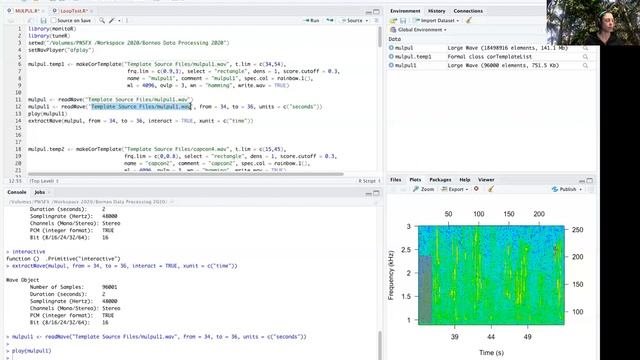Save workspace disk icon in Environment pane
This screenshot has width=640, height=360.
(x=403, y=20)
